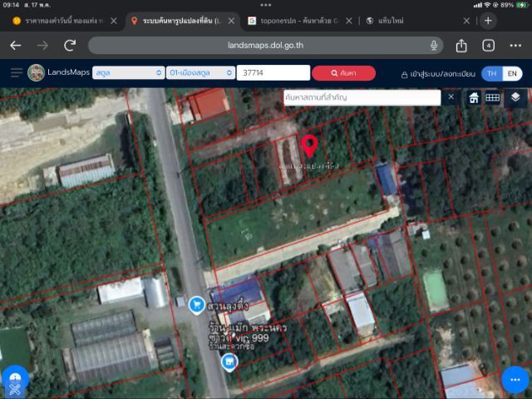The height and width of the screenshot is (399, 532).
Task: Click the red ค้นหา search button
Action: (343, 73)
